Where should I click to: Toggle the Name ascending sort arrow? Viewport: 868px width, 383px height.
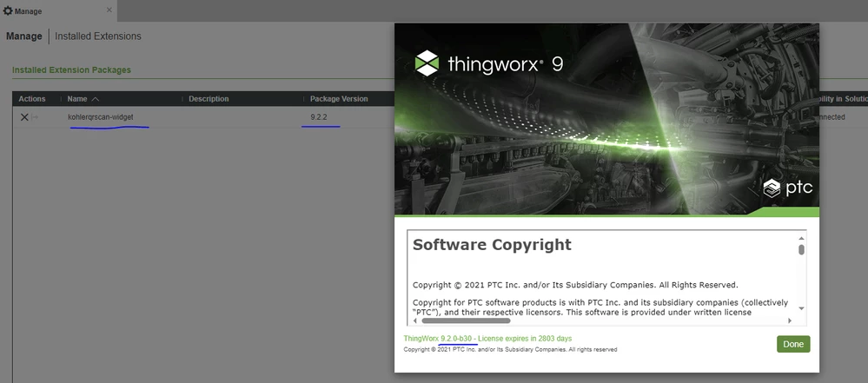tap(96, 99)
